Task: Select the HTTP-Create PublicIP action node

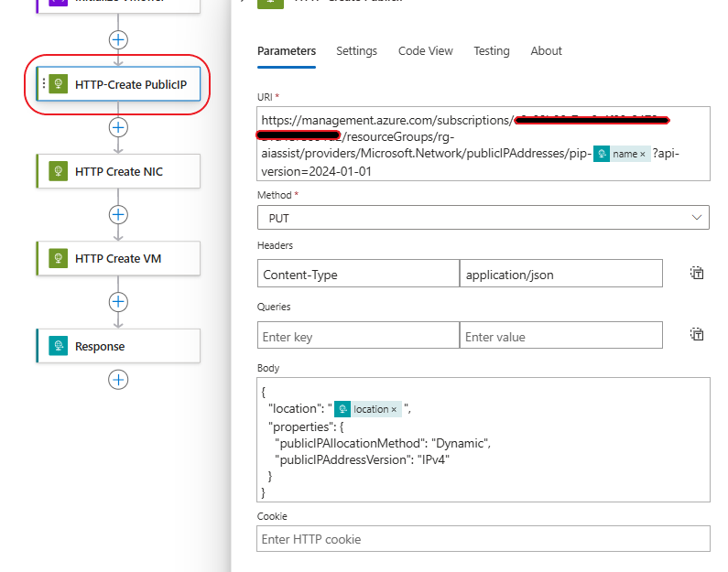Action: tap(118, 84)
